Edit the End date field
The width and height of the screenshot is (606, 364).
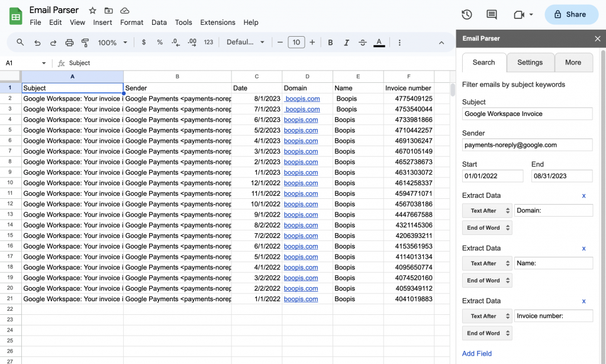(x=562, y=176)
